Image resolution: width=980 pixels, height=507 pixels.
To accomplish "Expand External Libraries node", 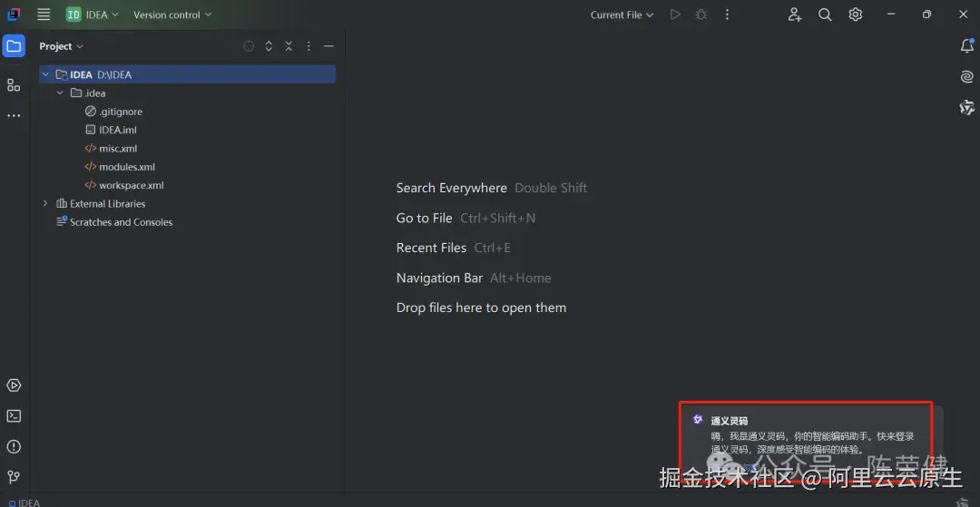I will tap(45, 203).
